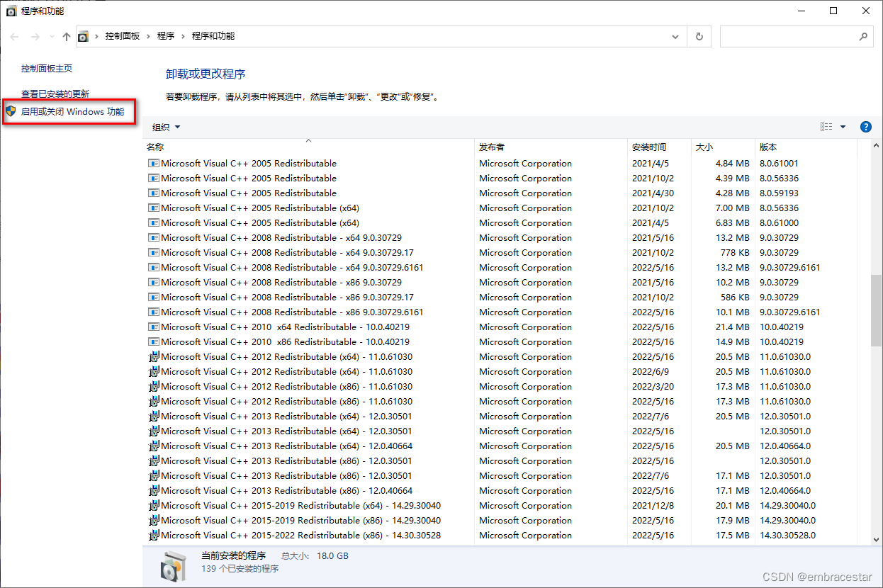Open the recent locations dropdown arrow
Image resolution: width=883 pixels, height=588 pixels.
coord(51,37)
